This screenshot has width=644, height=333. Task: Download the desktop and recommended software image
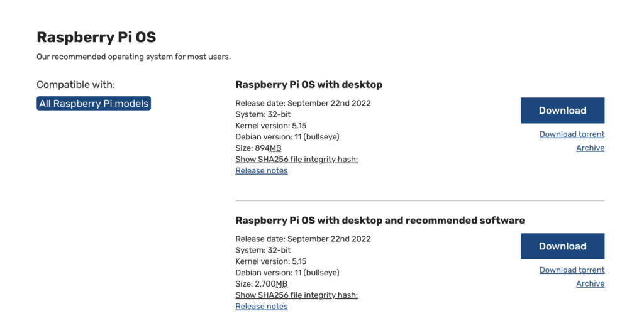(x=562, y=246)
